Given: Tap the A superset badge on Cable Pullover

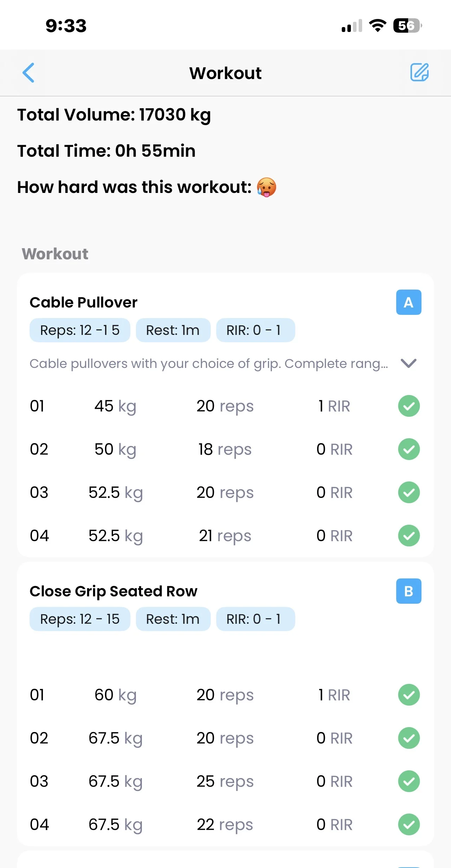Looking at the screenshot, I should click(x=408, y=302).
